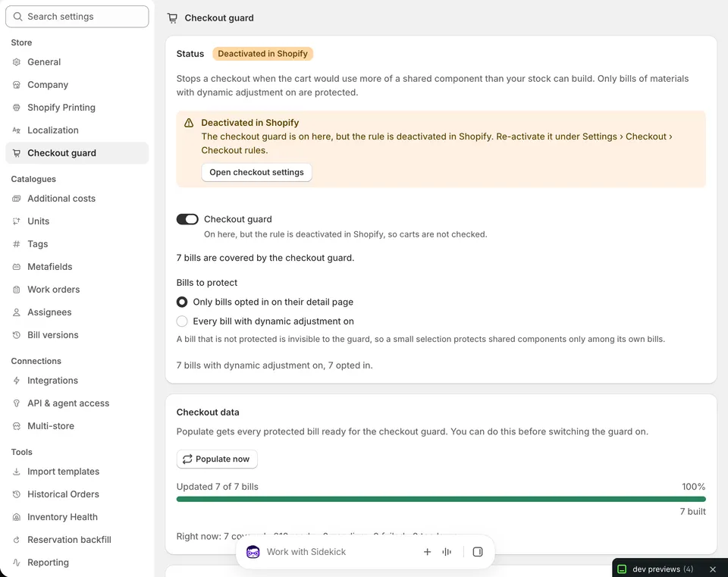Click the Shopify Printing printer icon
This screenshot has height=577, width=728.
click(17, 107)
